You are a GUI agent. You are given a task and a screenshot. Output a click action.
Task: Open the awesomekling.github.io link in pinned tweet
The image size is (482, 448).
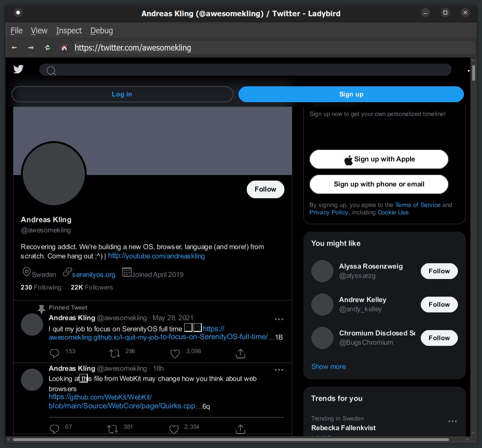(x=161, y=337)
